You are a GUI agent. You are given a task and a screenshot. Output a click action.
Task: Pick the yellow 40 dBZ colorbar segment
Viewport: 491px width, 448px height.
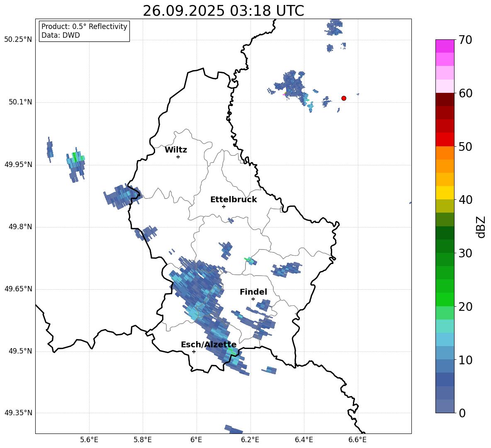[445, 193]
